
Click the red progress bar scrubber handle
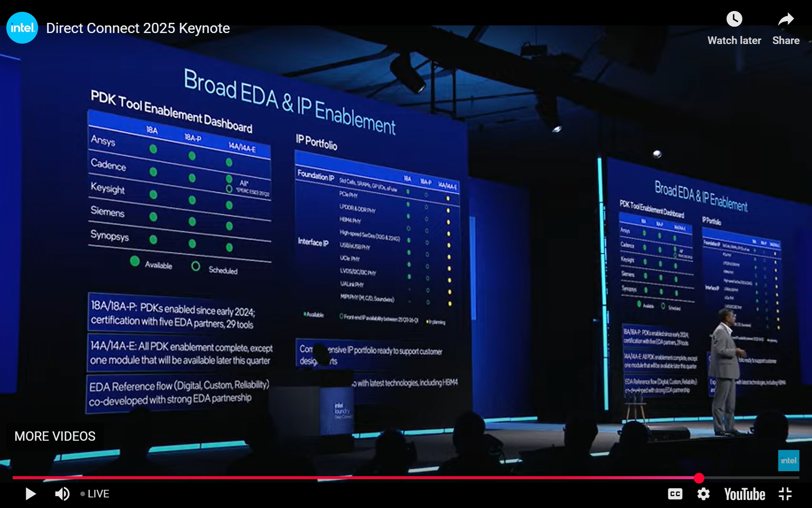click(699, 478)
